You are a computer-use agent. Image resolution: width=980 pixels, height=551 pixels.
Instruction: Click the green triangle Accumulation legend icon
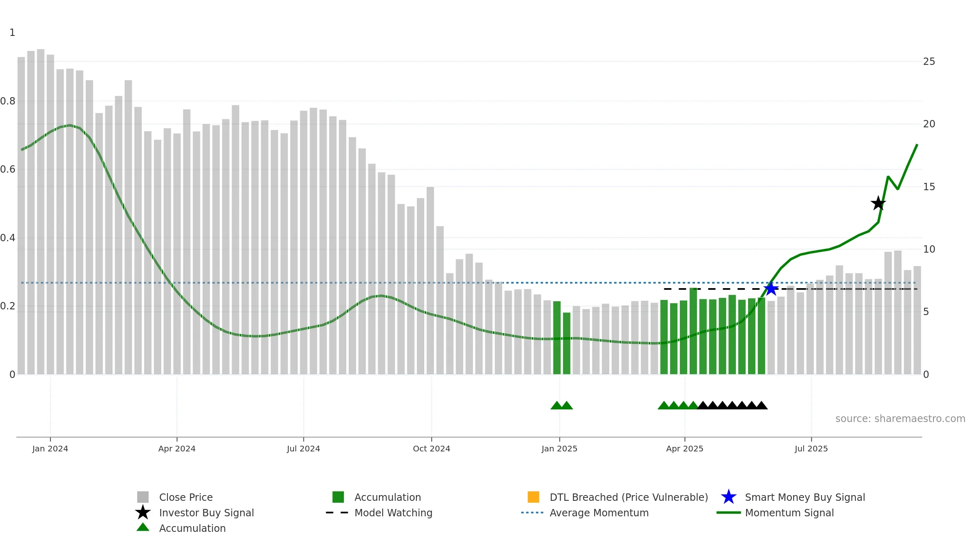pos(143,527)
